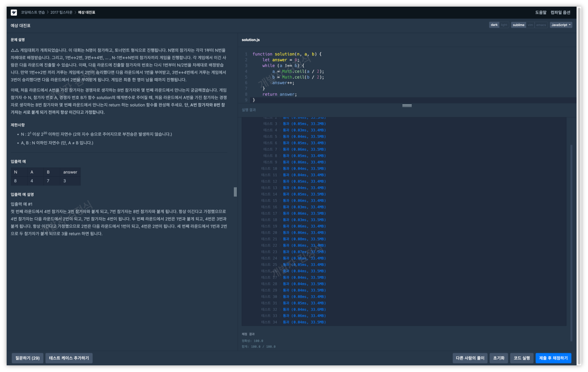Viewport: 588px width, 372px height.
Task: Click the 입출력 예 heading
Action: (x=18, y=162)
